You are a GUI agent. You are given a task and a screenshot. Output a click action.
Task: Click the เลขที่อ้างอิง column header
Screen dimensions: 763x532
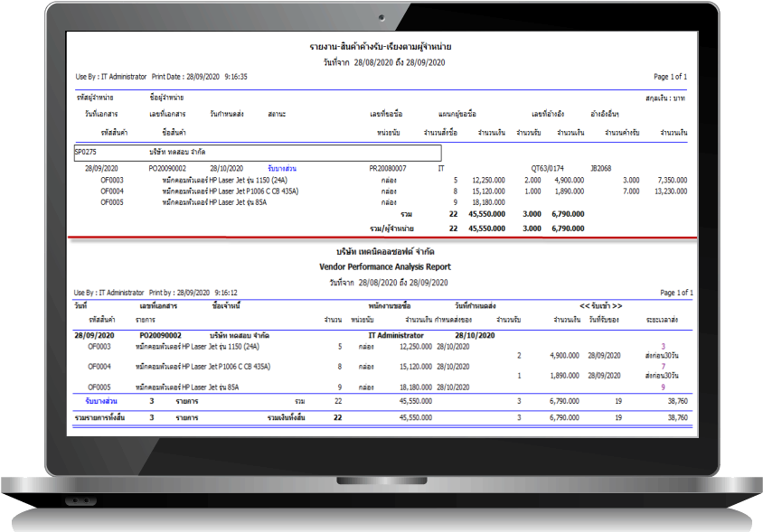pyautogui.click(x=548, y=114)
